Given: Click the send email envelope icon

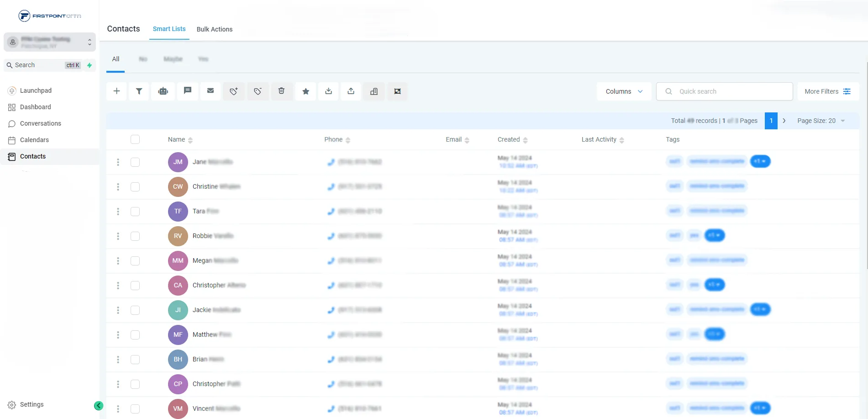Looking at the screenshot, I should pos(210,91).
